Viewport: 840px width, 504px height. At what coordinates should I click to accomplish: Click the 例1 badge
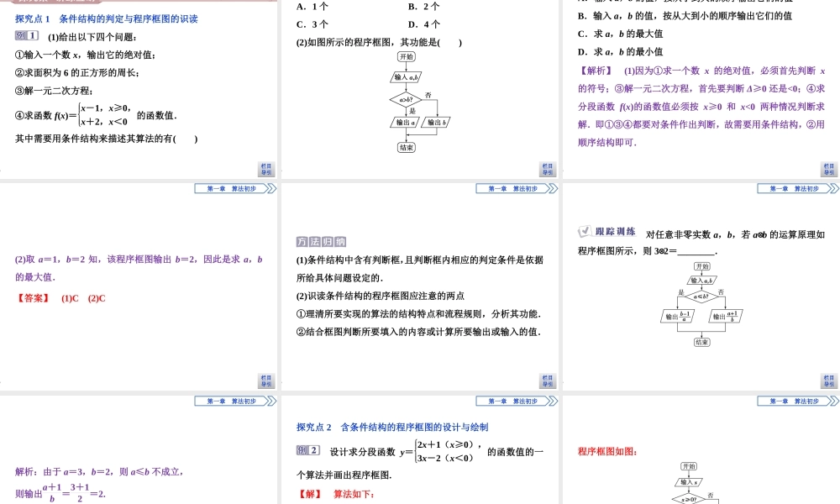click(x=27, y=36)
